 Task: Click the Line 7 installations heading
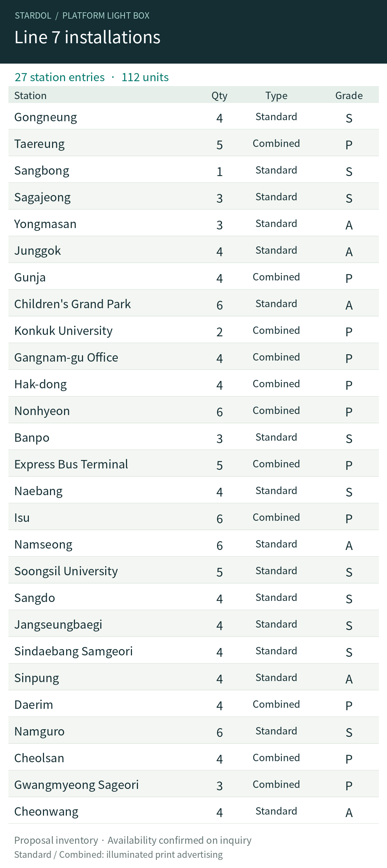[87, 37]
